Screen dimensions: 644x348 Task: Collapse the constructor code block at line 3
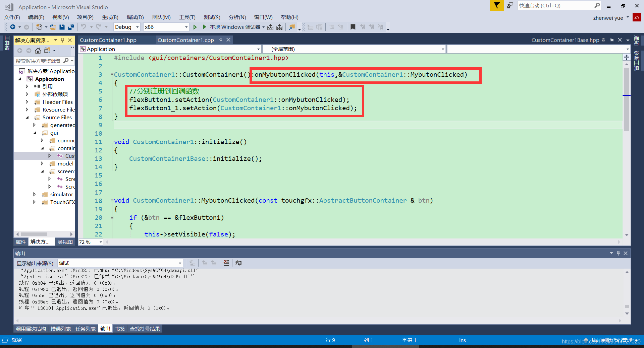[x=112, y=75]
